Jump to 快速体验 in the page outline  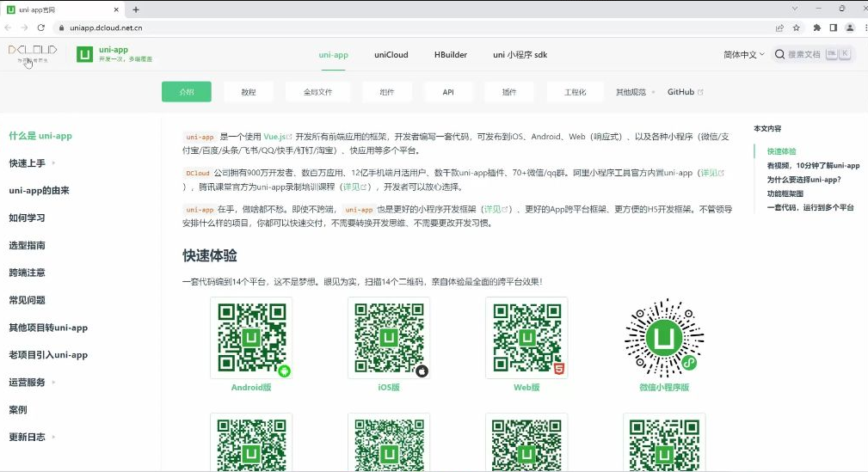tap(781, 151)
